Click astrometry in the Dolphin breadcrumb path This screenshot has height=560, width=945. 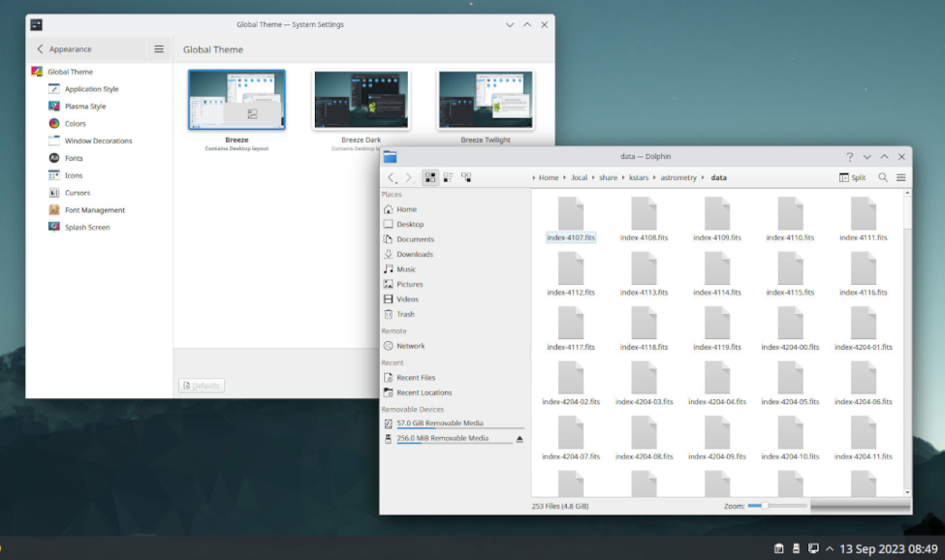[x=678, y=177]
